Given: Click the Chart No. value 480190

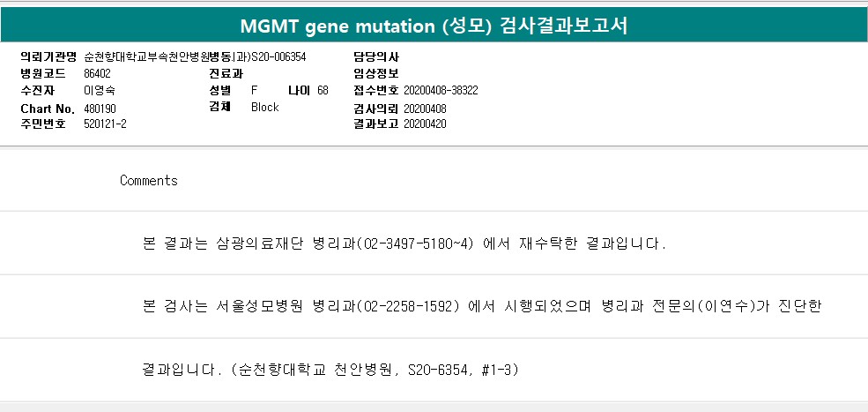Looking at the screenshot, I should click(x=100, y=108).
